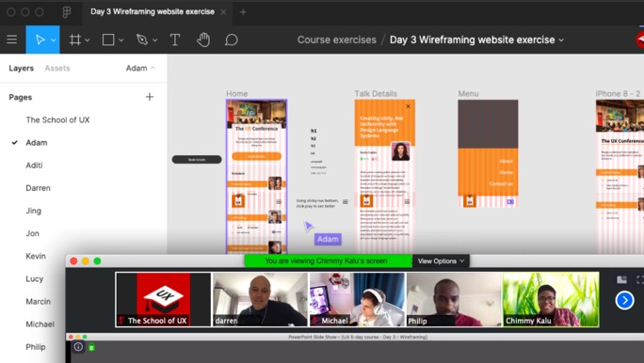
Task: Open The School of UX page
Action: (x=57, y=119)
